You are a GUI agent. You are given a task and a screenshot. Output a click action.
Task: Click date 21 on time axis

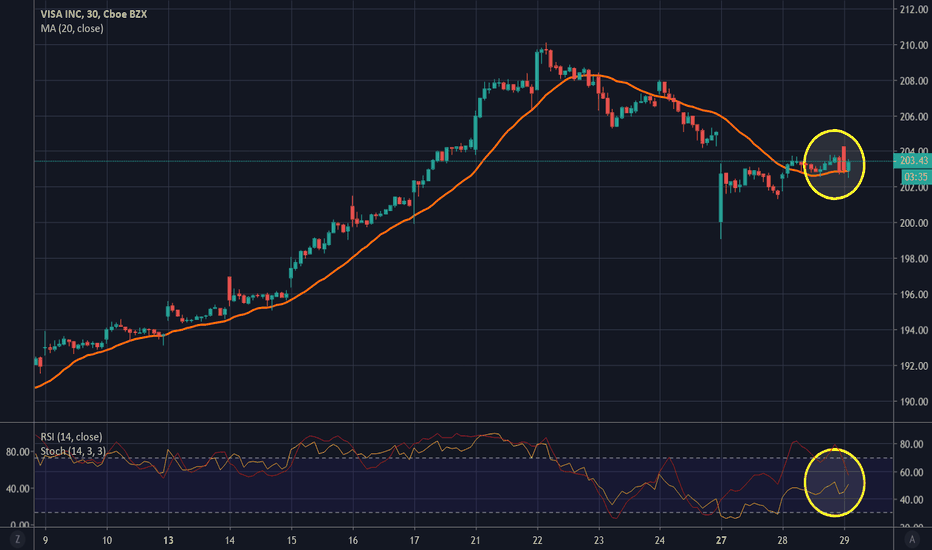[x=476, y=540]
